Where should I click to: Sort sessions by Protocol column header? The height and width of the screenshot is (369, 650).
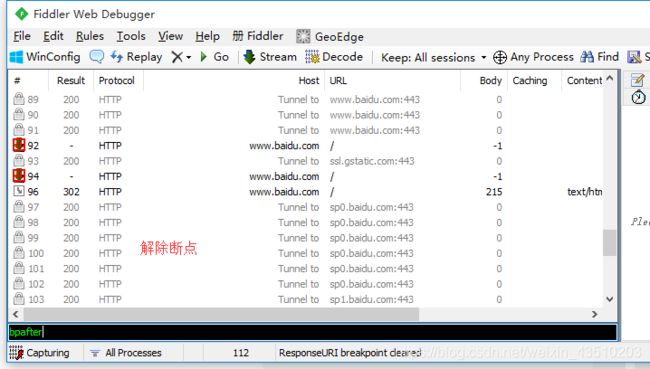[116, 80]
